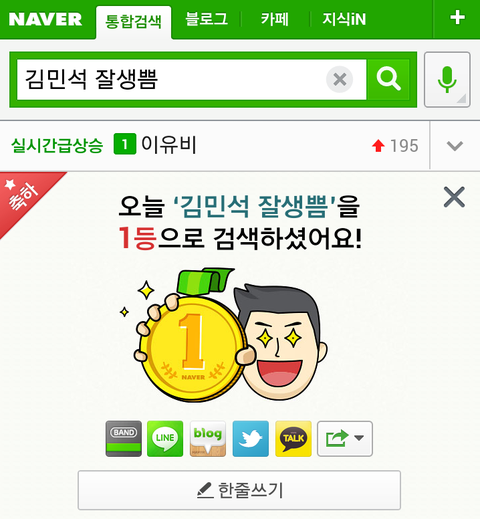The width and height of the screenshot is (480, 519).
Task: Share to Naver blog icon
Action: 208,438
